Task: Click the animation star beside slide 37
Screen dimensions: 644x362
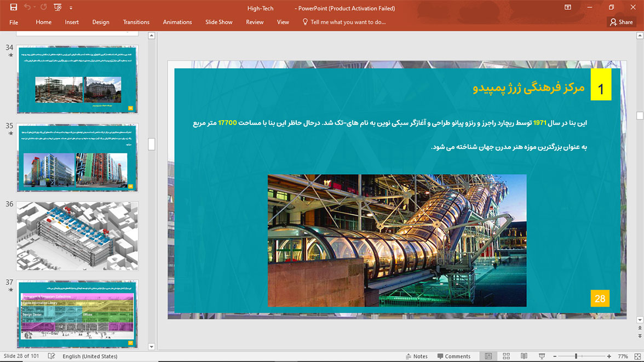Action: [11, 290]
